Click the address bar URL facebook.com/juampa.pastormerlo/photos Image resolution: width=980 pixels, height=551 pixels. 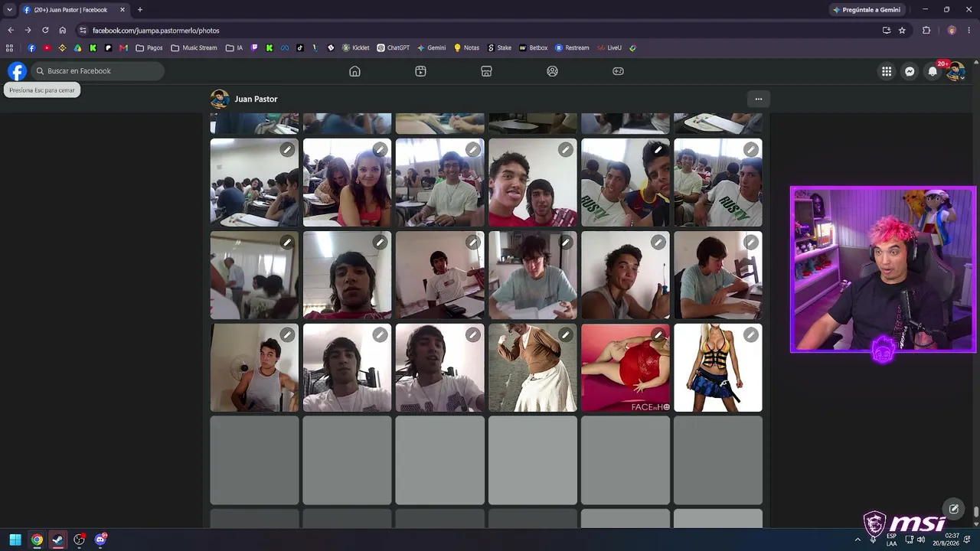[x=156, y=31]
